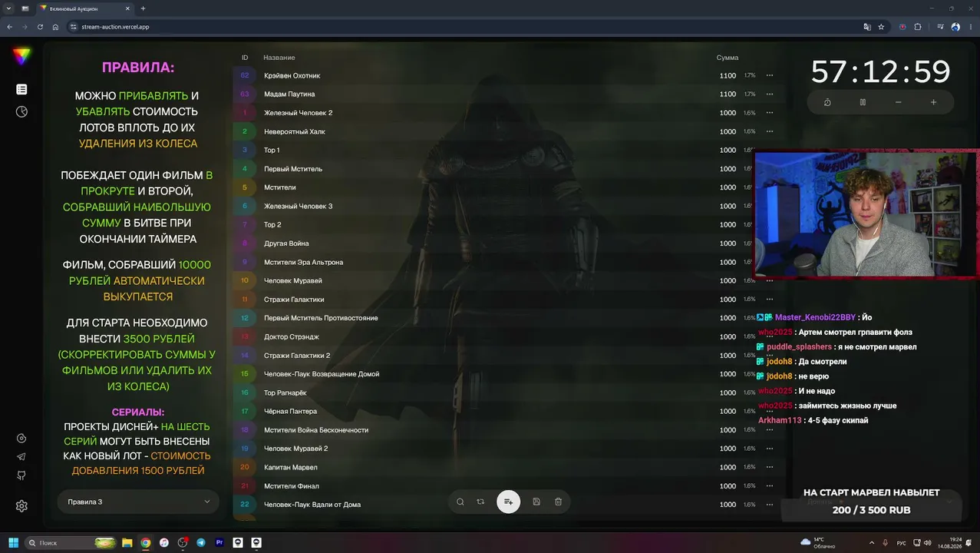Image resolution: width=980 pixels, height=553 pixels.
Task: Open the Windows Start menu
Action: pyautogui.click(x=13, y=542)
